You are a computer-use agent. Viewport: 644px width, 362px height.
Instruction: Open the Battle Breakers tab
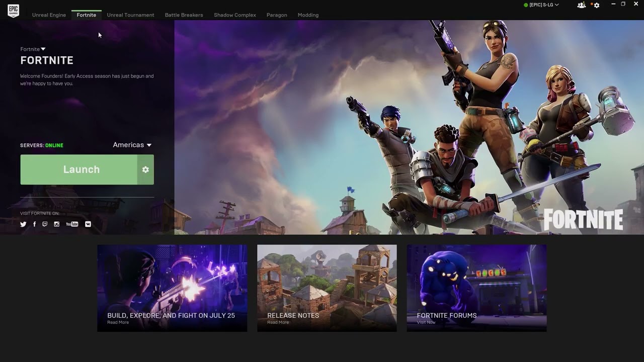click(x=184, y=15)
